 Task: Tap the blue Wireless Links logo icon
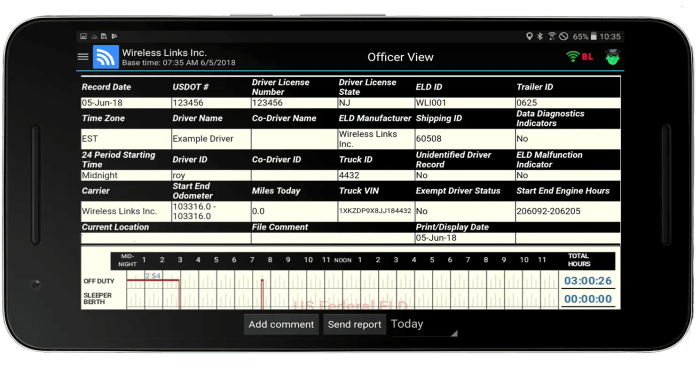click(106, 57)
